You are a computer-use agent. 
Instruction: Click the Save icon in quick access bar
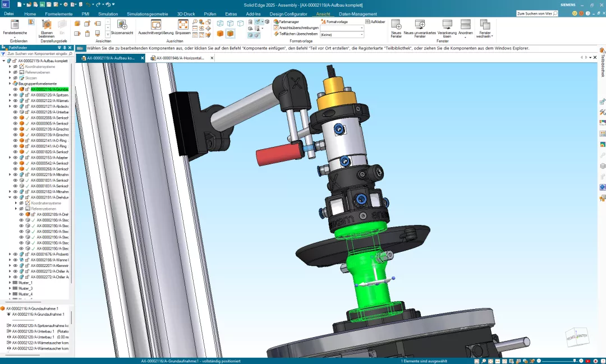[49, 4]
